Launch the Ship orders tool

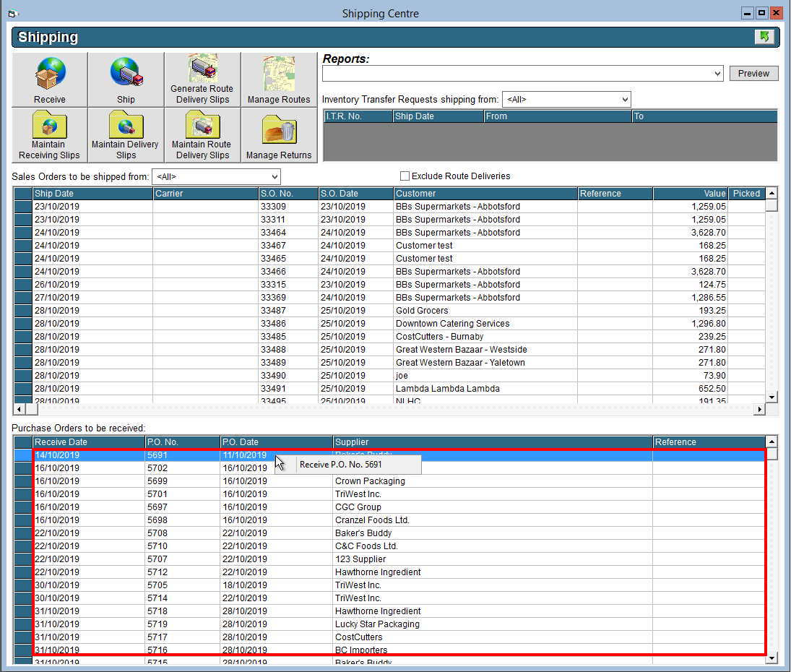pyautogui.click(x=126, y=79)
